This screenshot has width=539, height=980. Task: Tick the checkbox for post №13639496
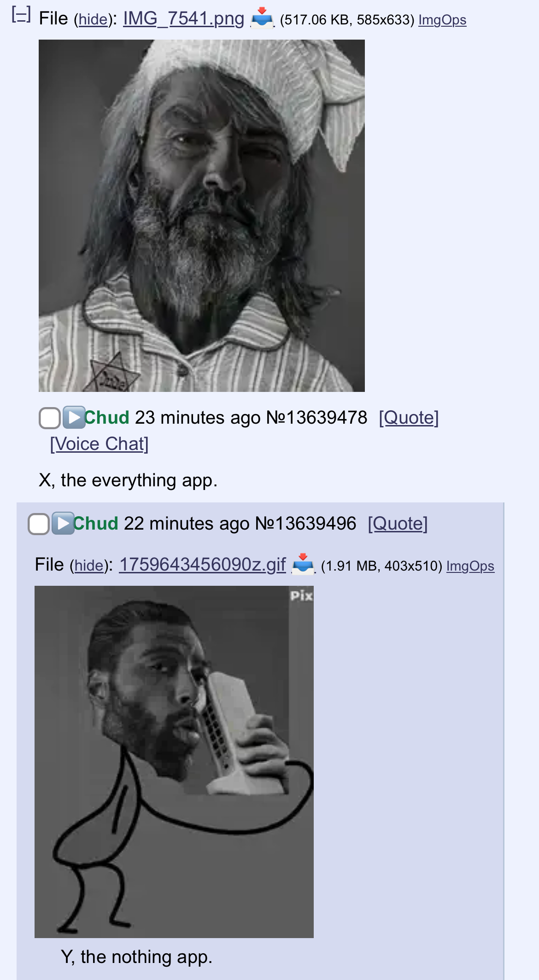click(x=39, y=524)
